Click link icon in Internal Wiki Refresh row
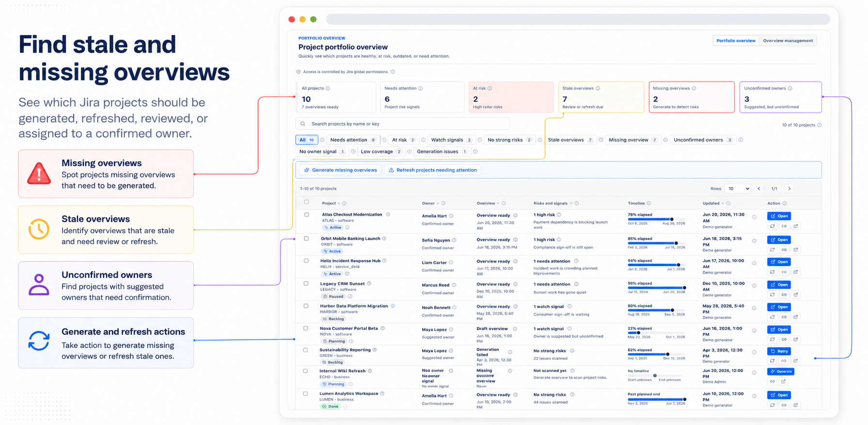The image size is (868, 425). click(x=773, y=381)
